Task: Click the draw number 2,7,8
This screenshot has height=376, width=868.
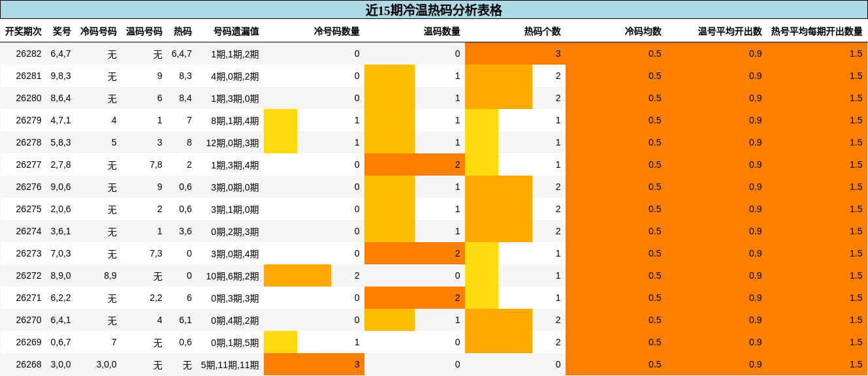Action: click(61, 164)
